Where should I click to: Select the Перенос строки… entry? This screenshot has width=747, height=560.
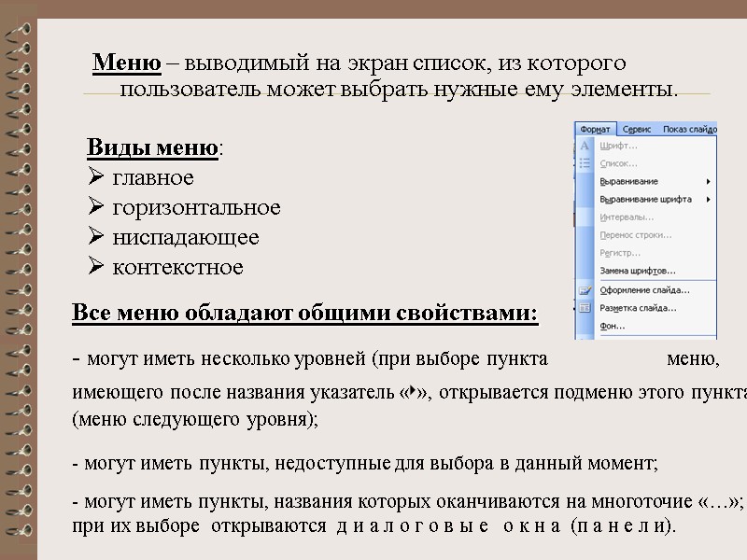click(x=636, y=235)
